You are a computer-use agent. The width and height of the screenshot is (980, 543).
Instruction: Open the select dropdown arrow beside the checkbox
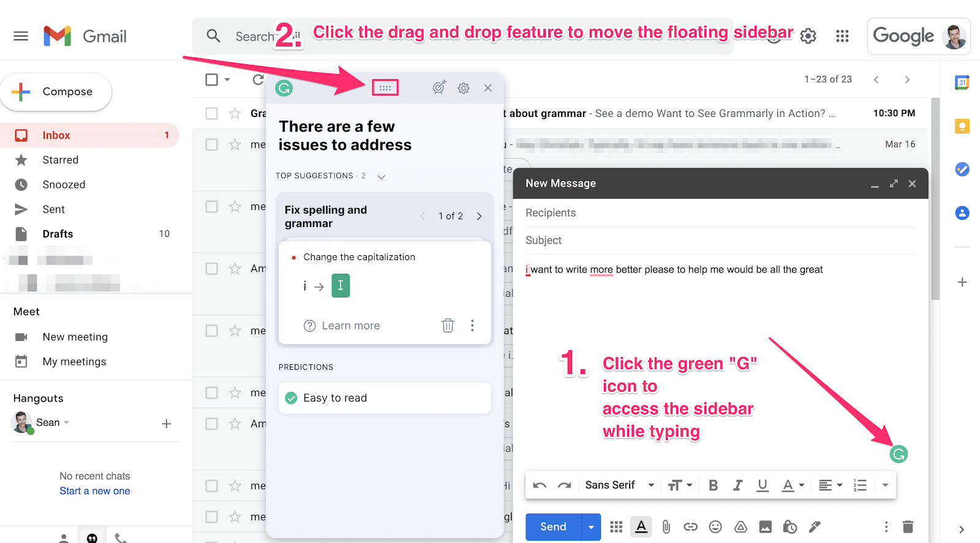pos(227,80)
